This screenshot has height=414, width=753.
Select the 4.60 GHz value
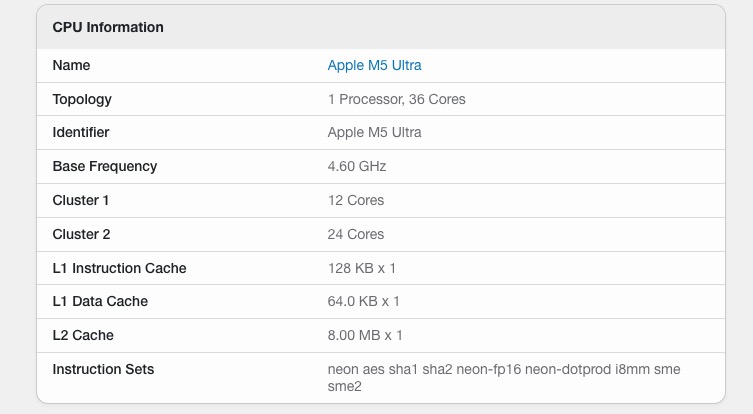[x=357, y=166]
